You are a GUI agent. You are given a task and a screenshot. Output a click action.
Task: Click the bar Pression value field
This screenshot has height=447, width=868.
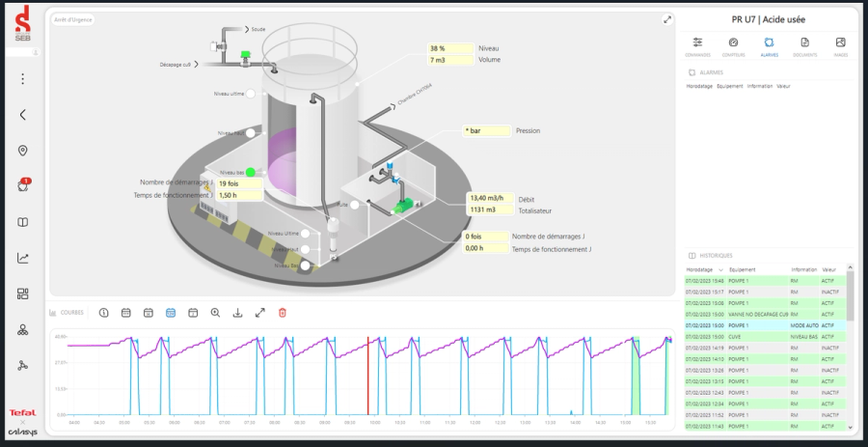(x=487, y=131)
